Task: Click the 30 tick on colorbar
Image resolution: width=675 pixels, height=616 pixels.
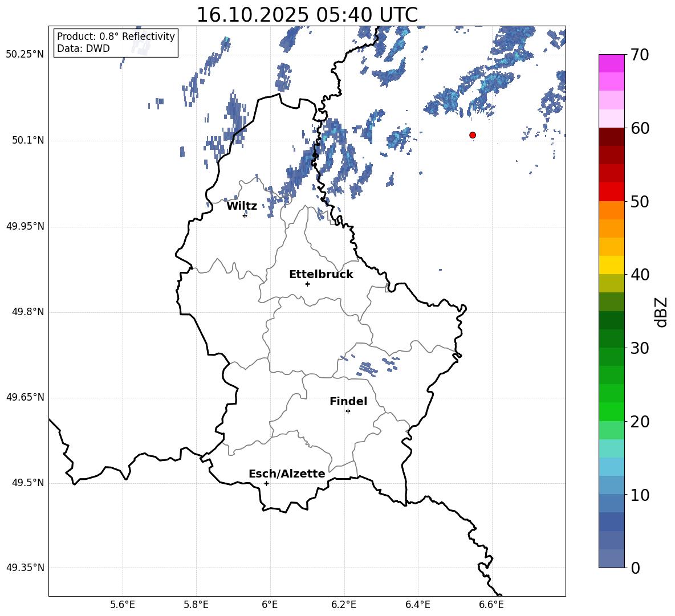Action: coord(640,348)
